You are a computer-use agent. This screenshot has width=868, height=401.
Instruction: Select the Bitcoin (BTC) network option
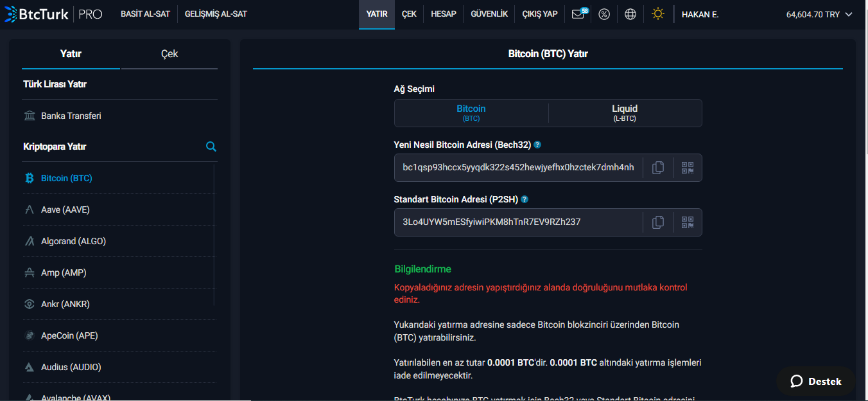(471, 113)
